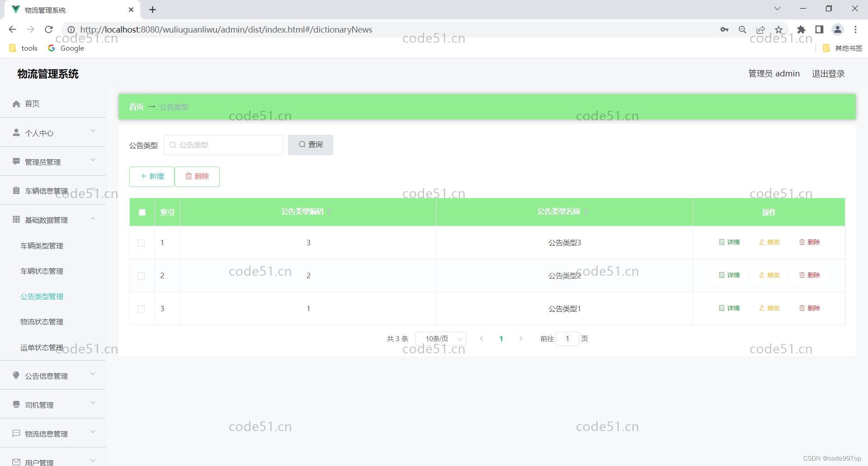868x466 pixels.
Task: Toggle the select-all checkbox in table header
Action: (142, 212)
